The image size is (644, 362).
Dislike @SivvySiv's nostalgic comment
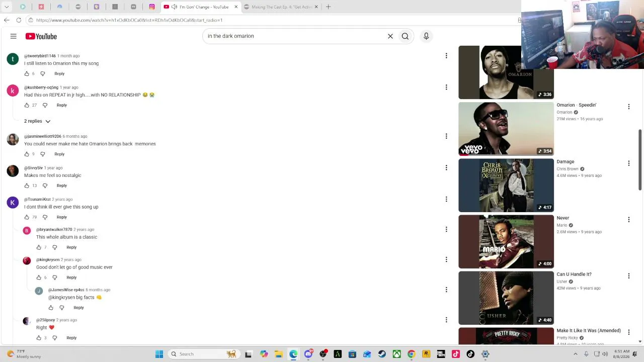click(x=45, y=186)
